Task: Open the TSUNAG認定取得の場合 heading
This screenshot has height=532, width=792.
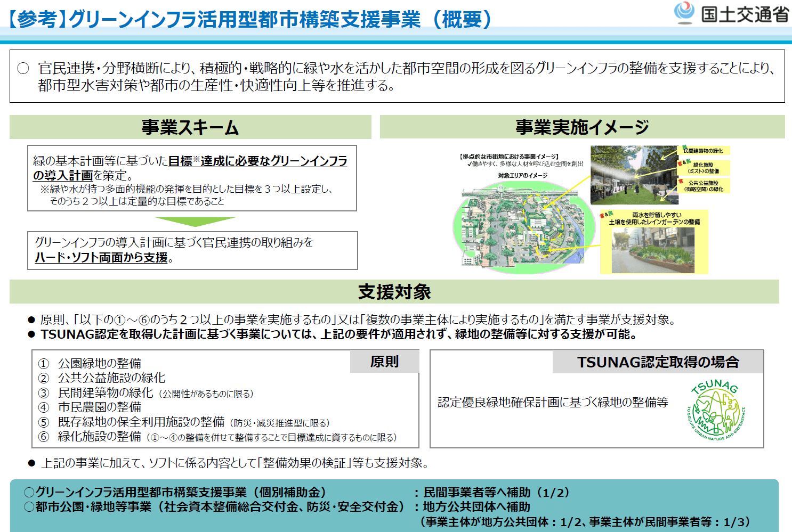Action: [659, 361]
